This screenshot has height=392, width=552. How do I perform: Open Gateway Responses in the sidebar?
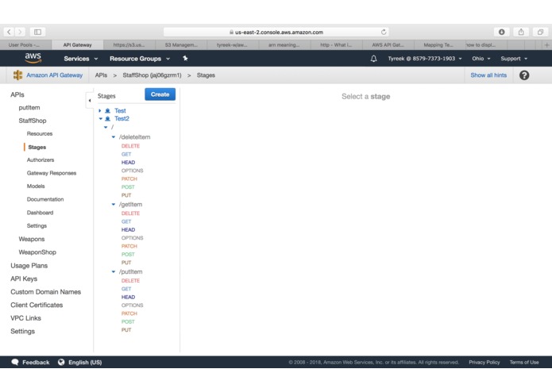pyautogui.click(x=52, y=173)
